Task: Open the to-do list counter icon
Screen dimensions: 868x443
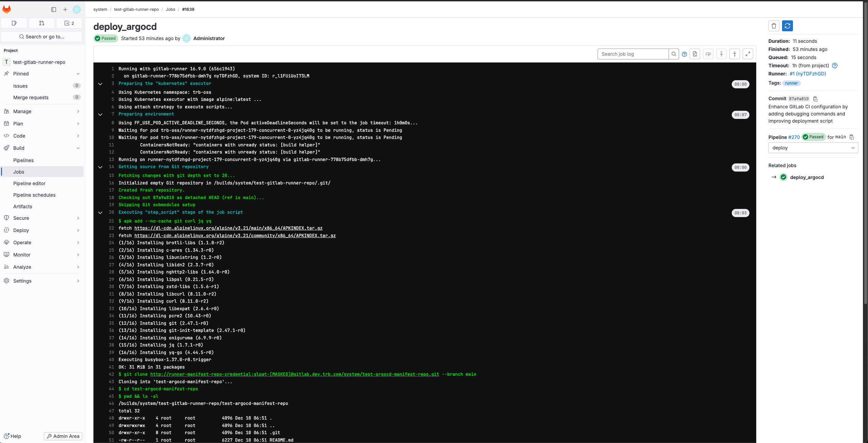Action: [69, 23]
